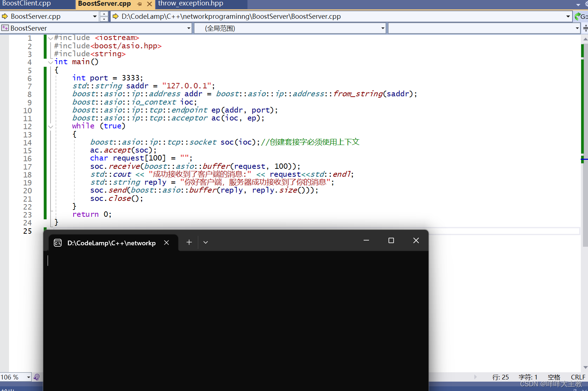Click inside the black terminal input area
The image size is (588, 391).
[x=234, y=307]
